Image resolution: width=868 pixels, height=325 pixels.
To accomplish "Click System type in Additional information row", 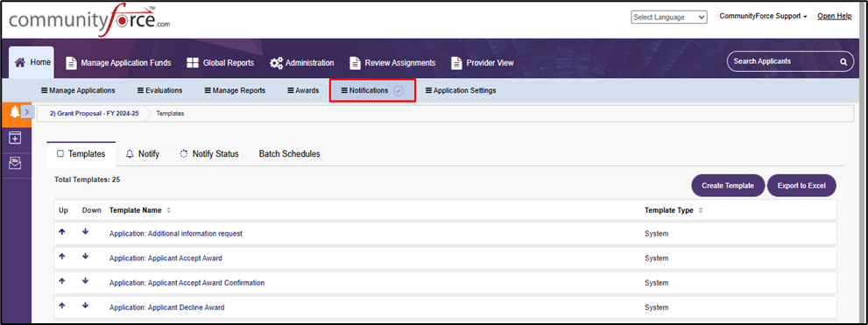I will click(x=656, y=234).
